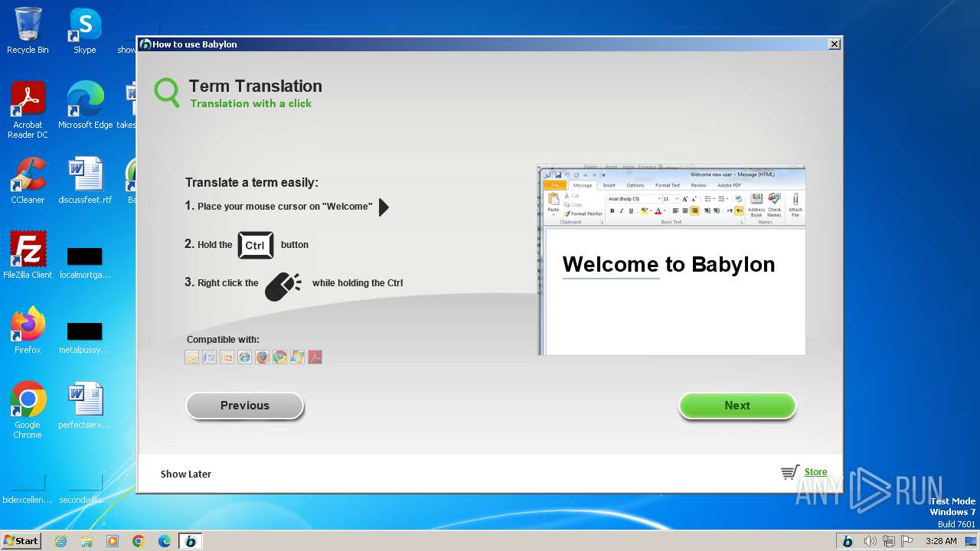Launch Edge from the taskbar
Screen dimensions: 980x551
tap(165, 541)
